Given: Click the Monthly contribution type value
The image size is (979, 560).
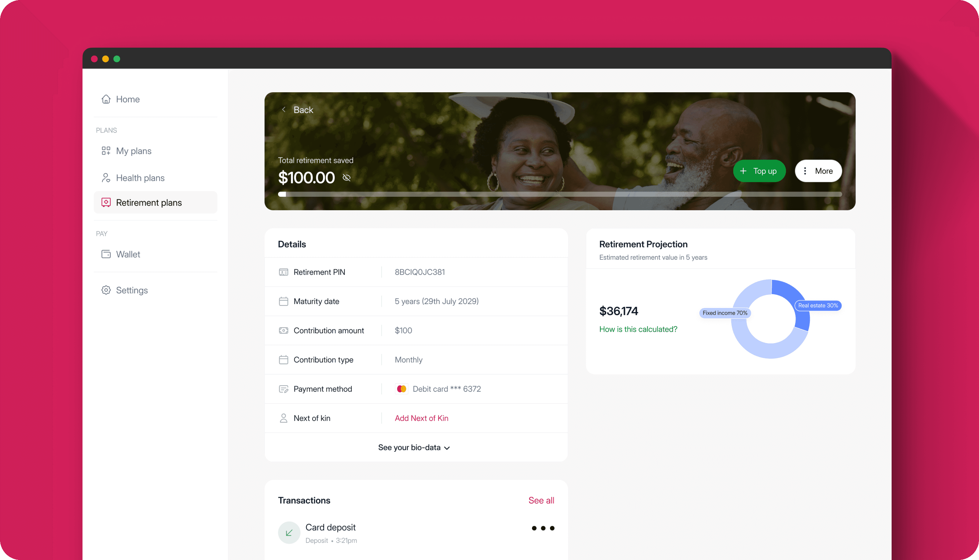Looking at the screenshot, I should coord(409,360).
